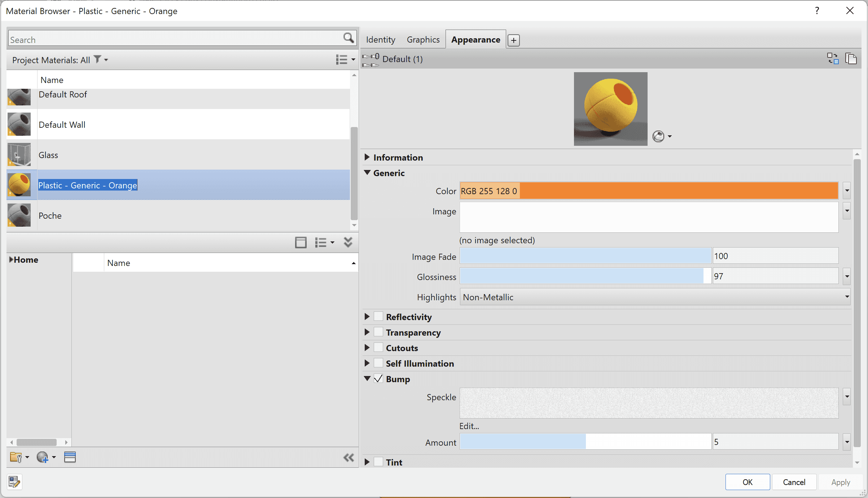Image resolution: width=868 pixels, height=498 pixels.
Task: Switch to the Identity tab
Action: click(x=380, y=39)
